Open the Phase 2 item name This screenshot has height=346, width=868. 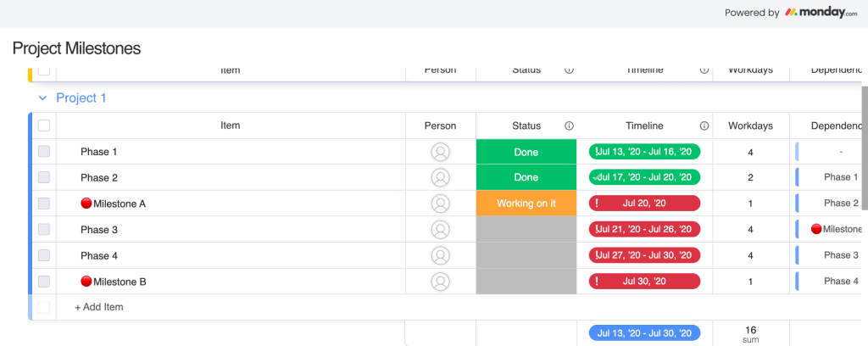(99, 178)
